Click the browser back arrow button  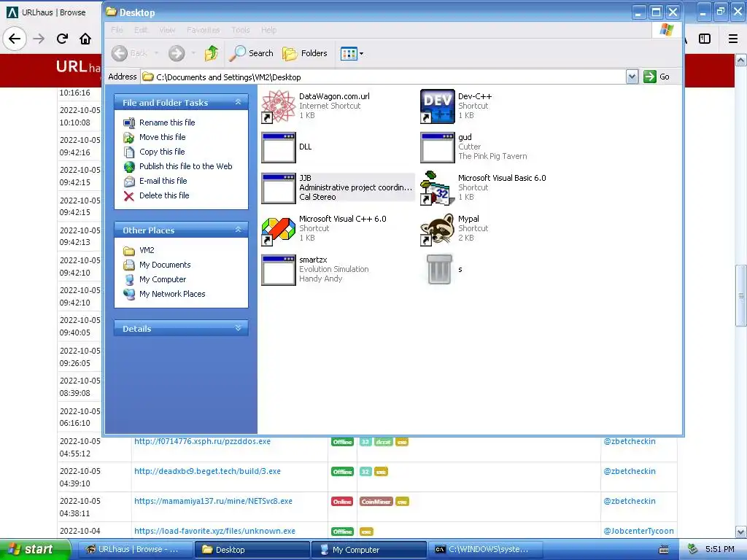pyautogui.click(x=15, y=39)
